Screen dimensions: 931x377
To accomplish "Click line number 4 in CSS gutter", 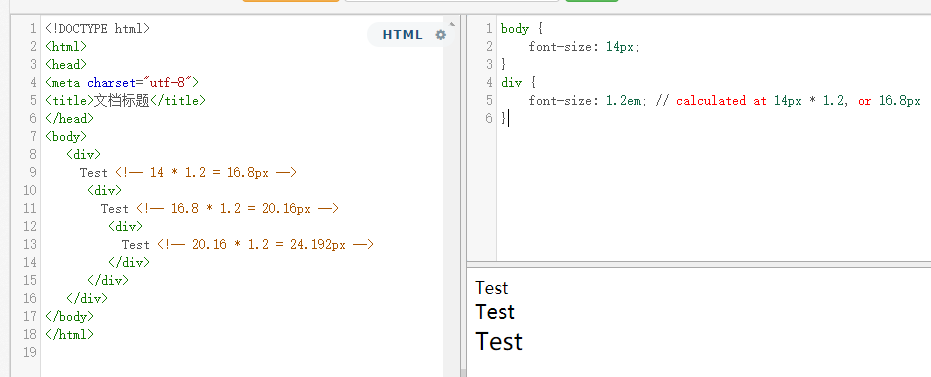I will click(489, 83).
